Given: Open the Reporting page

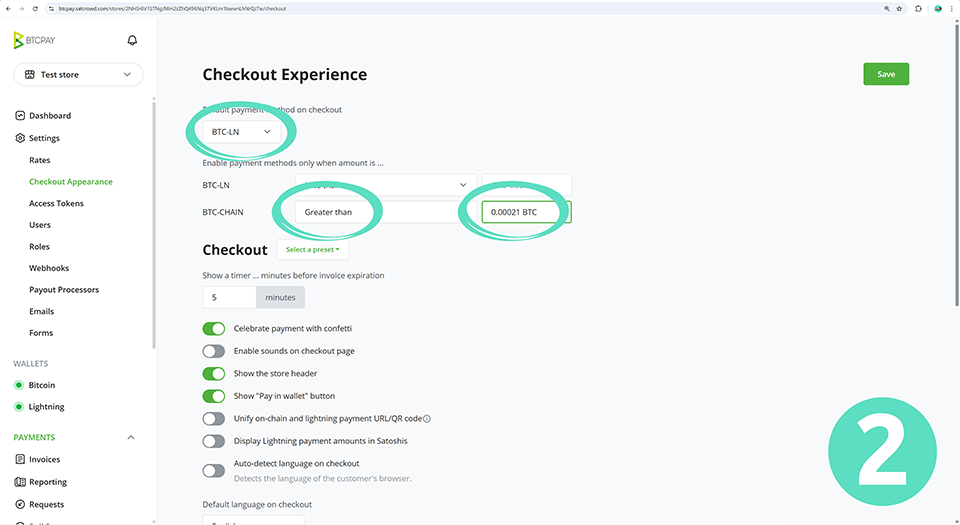Looking at the screenshot, I should 47,482.
